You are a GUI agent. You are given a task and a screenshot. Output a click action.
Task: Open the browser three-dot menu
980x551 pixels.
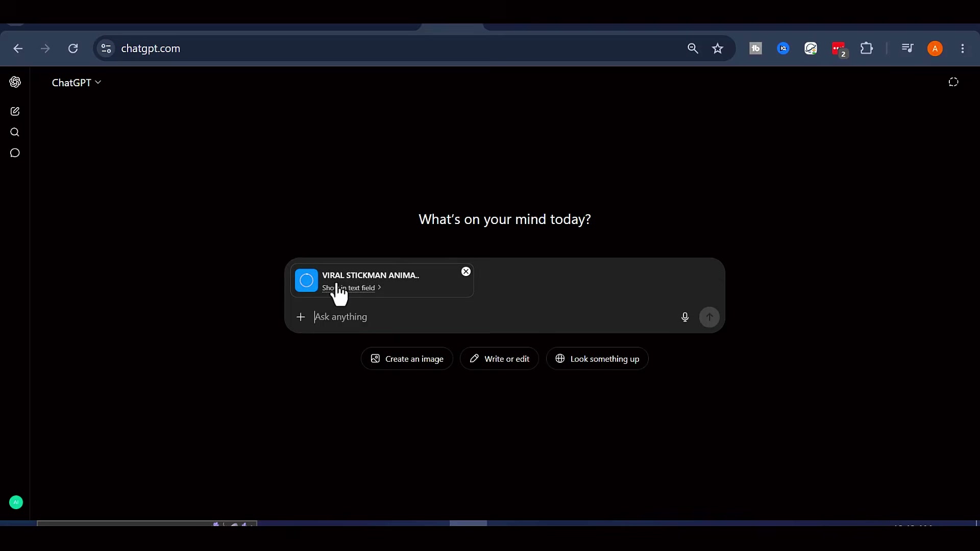tap(963, 48)
